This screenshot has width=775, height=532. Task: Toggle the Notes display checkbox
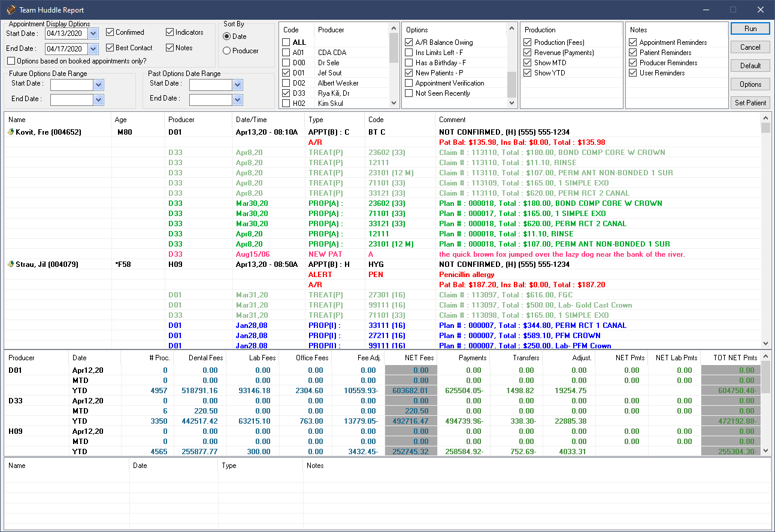(x=170, y=48)
